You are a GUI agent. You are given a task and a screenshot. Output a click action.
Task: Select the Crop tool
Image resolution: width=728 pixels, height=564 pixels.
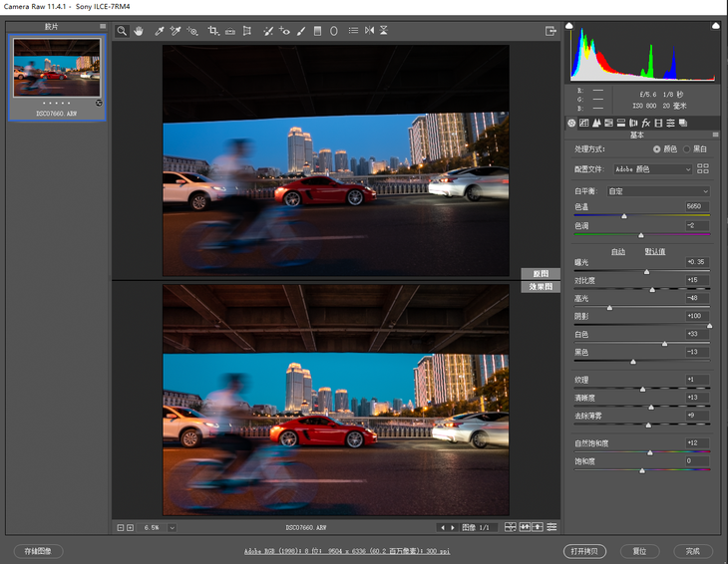coord(213,31)
